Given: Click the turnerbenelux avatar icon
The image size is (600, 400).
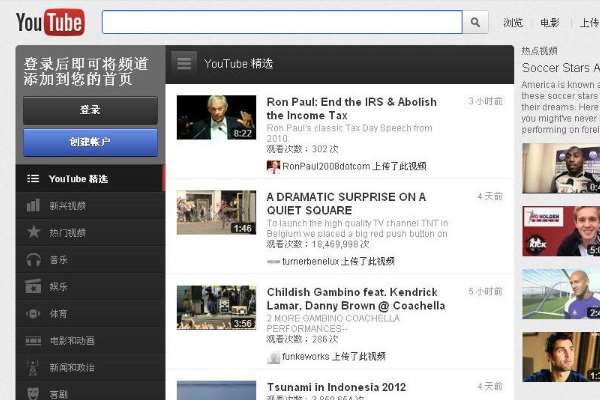Looking at the screenshot, I should 273,262.
